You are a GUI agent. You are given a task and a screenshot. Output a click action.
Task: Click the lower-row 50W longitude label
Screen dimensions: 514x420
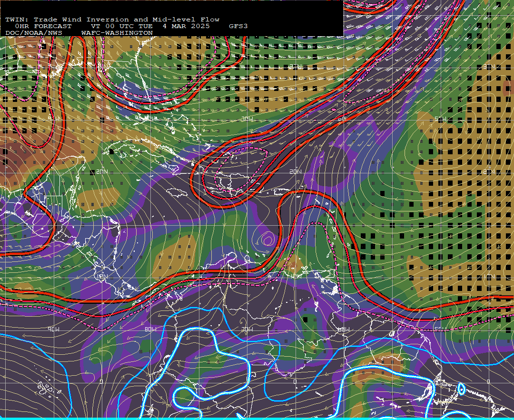pos(440,329)
